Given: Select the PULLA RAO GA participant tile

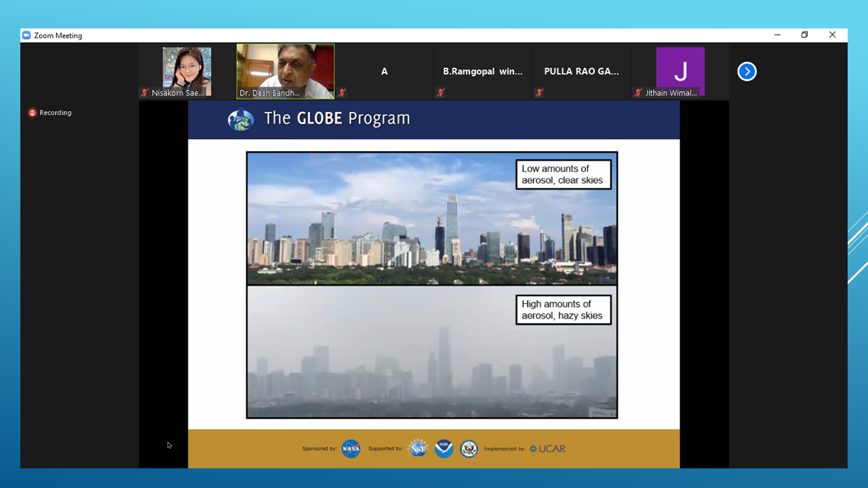Looking at the screenshot, I should coord(581,71).
